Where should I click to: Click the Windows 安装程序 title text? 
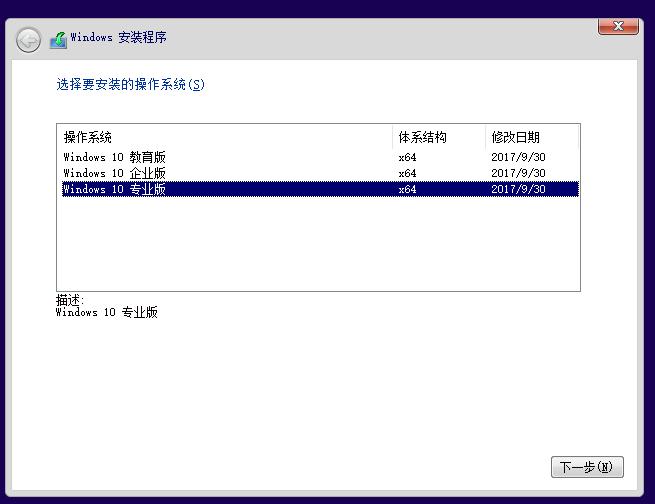[x=118, y=37]
